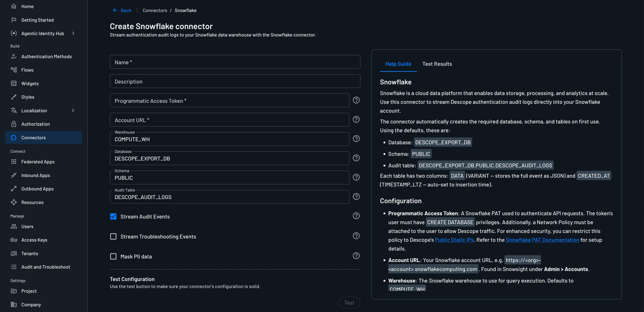Click the Warehouse field with COMPUTE_WH
This screenshot has height=312, width=644.
(230, 139)
